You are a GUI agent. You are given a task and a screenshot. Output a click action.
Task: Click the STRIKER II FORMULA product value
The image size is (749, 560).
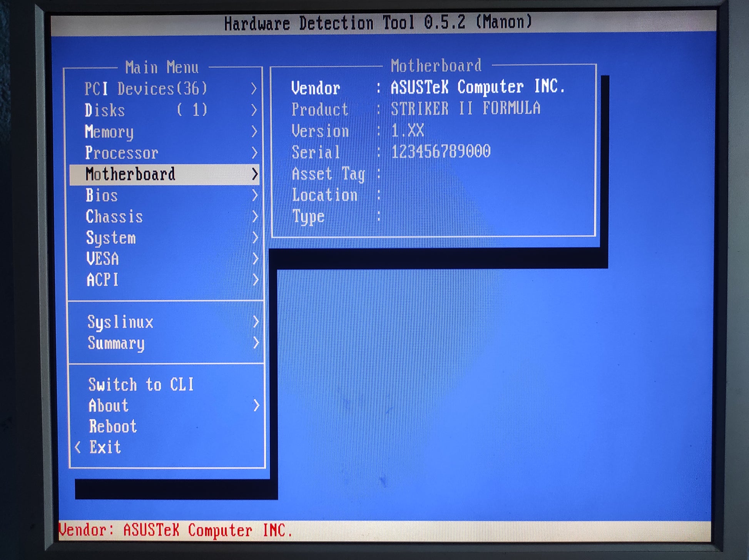click(x=465, y=108)
